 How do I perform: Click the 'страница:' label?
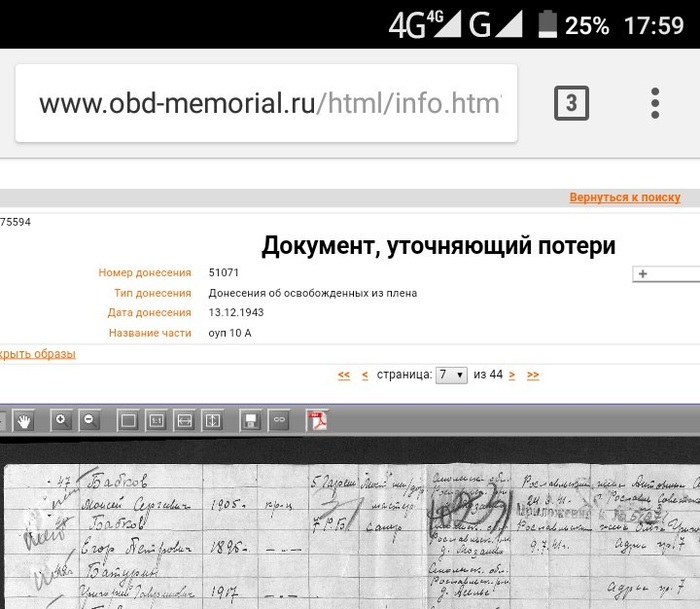pos(404,375)
